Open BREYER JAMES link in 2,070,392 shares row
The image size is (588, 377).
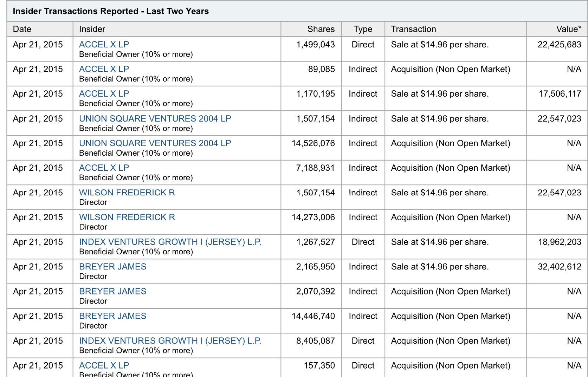pyautogui.click(x=112, y=291)
